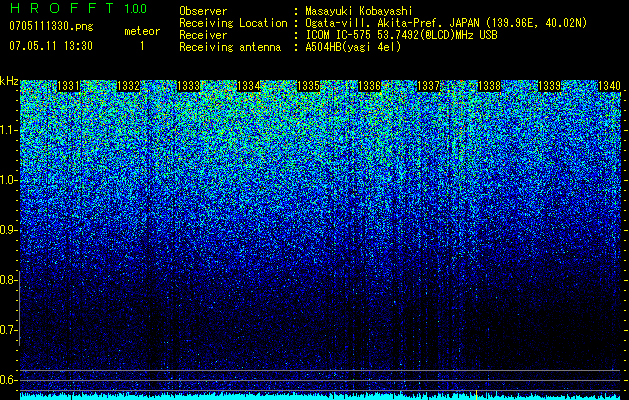Click the ICOM IC-575 receiver text

(401, 35)
